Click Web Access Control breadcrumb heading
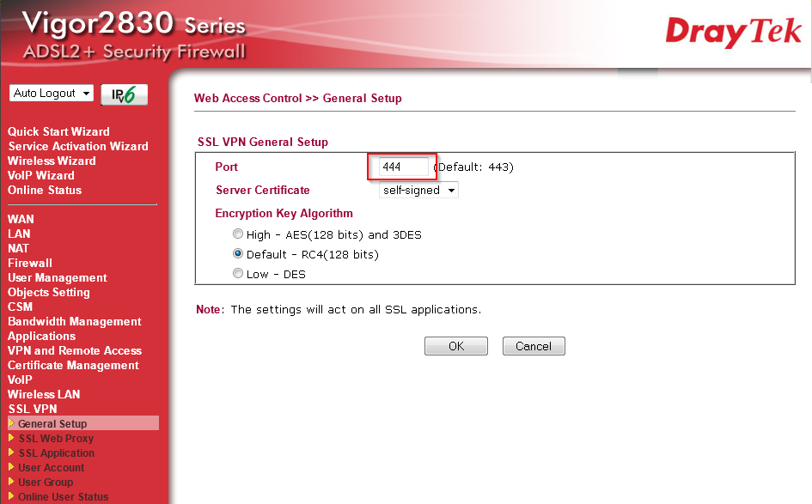Image resolution: width=812 pixels, height=504 pixels. 247,98
